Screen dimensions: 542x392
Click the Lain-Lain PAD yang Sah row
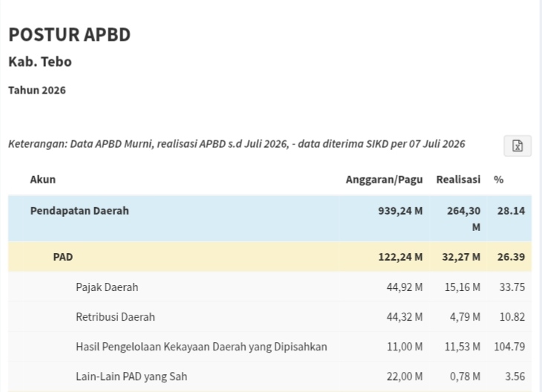click(270, 376)
